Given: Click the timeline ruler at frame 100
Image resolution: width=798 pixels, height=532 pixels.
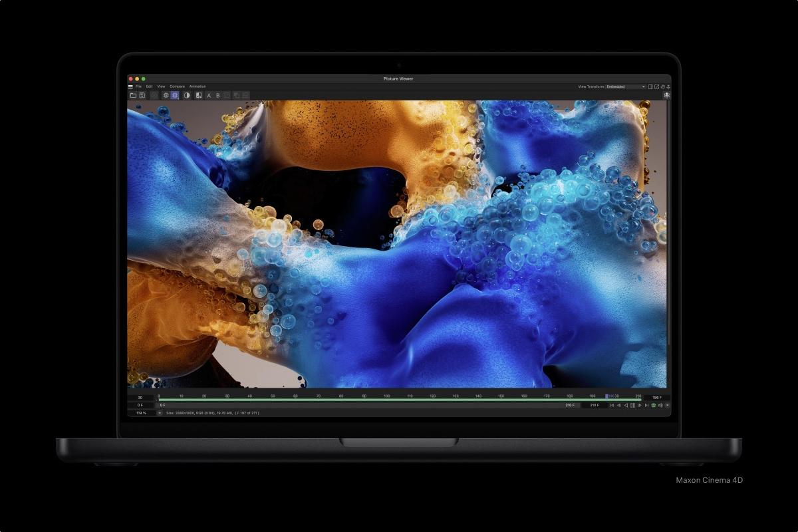Looking at the screenshot, I should tap(386, 396).
